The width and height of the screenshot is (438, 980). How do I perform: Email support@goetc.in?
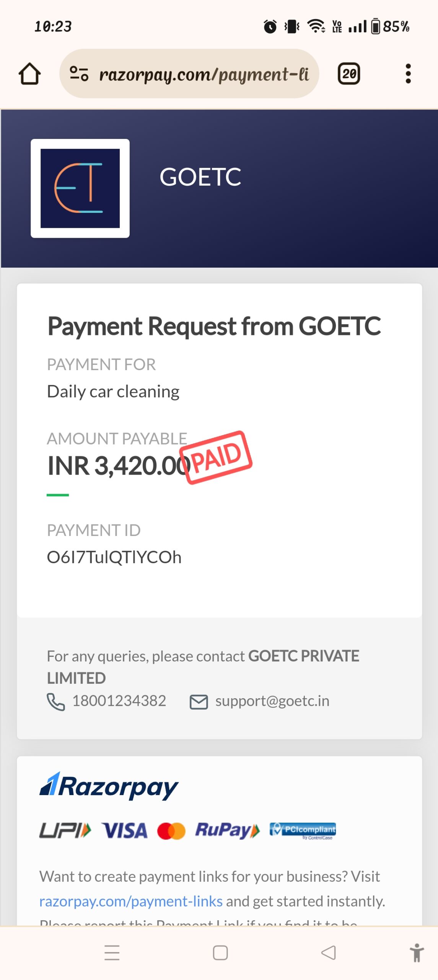tap(272, 701)
